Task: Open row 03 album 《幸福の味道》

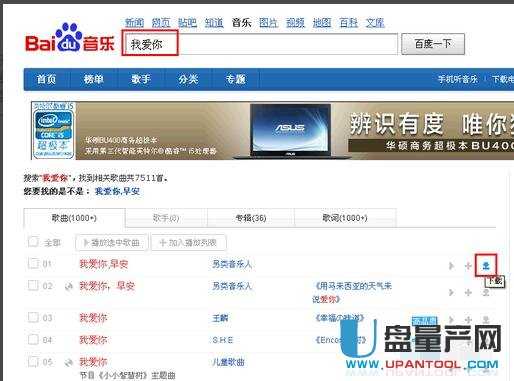Action: (339, 318)
